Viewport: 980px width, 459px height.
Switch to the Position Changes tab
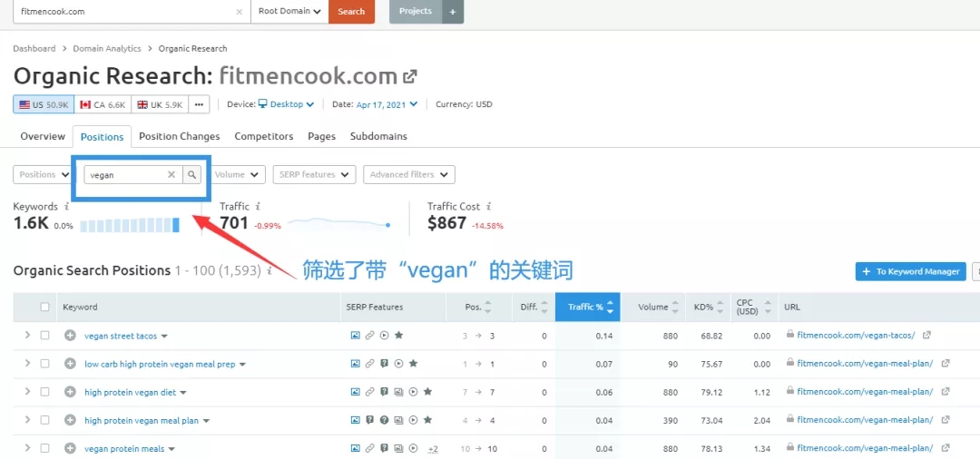(179, 136)
